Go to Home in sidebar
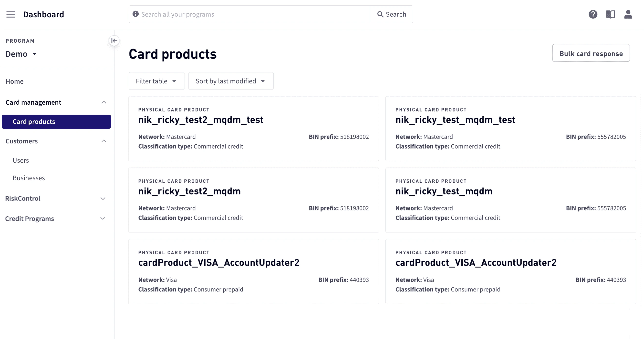Image resolution: width=644 pixels, height=339 pixels. [14, 81]
